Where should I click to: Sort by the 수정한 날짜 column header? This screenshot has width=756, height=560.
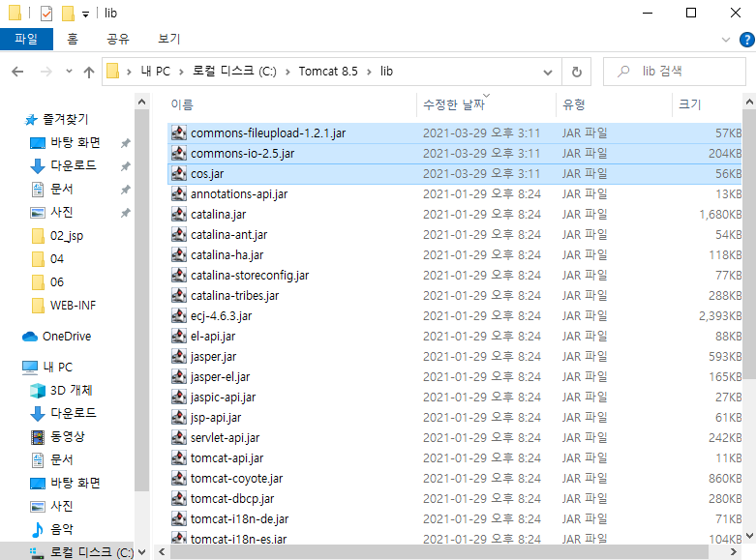click(x=454, y=104)
